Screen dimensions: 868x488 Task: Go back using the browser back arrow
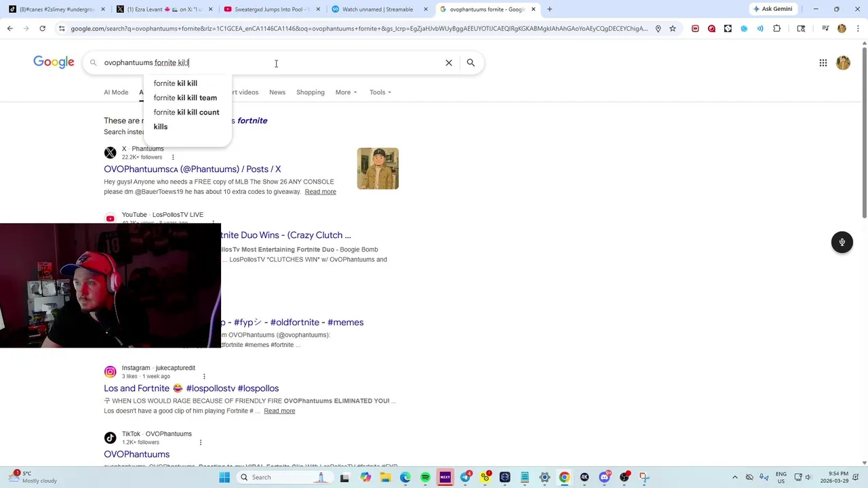click(9, 28)
